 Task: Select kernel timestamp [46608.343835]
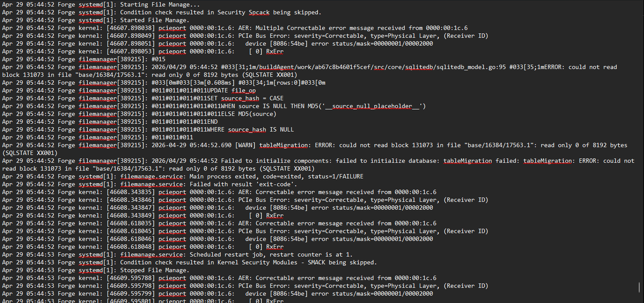(x=131, y=192)
